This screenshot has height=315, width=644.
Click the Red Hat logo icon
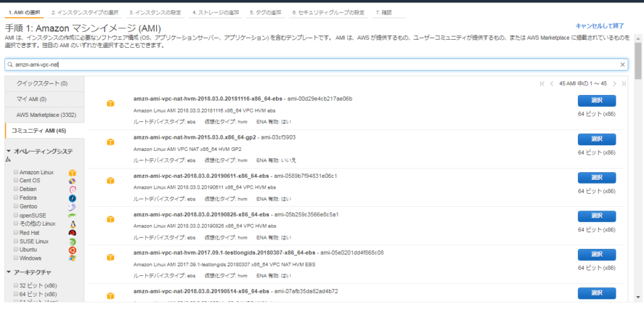(x=72, y=233)
